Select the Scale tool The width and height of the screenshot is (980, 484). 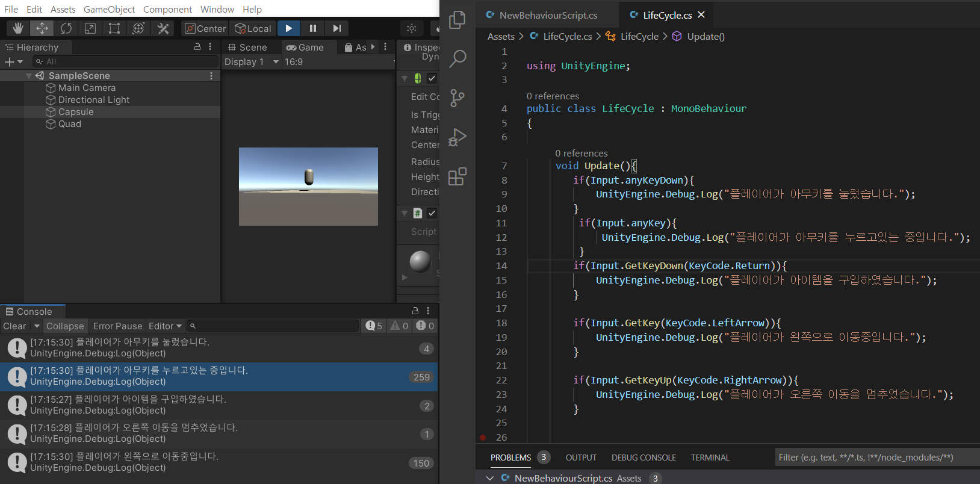tap(90, 28)
